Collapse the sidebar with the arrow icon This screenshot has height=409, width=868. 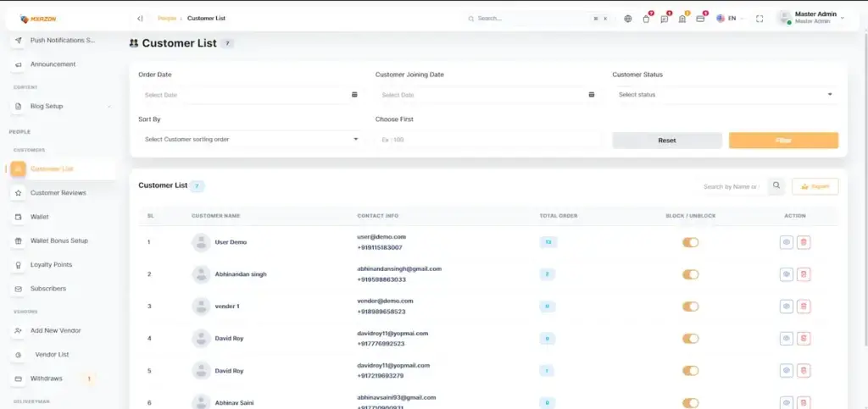(140, 19)
